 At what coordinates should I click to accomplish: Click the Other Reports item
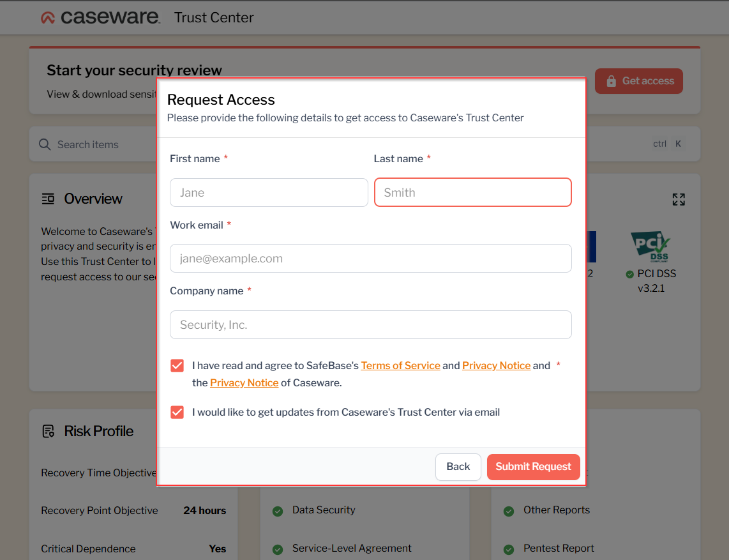[557, 510]
